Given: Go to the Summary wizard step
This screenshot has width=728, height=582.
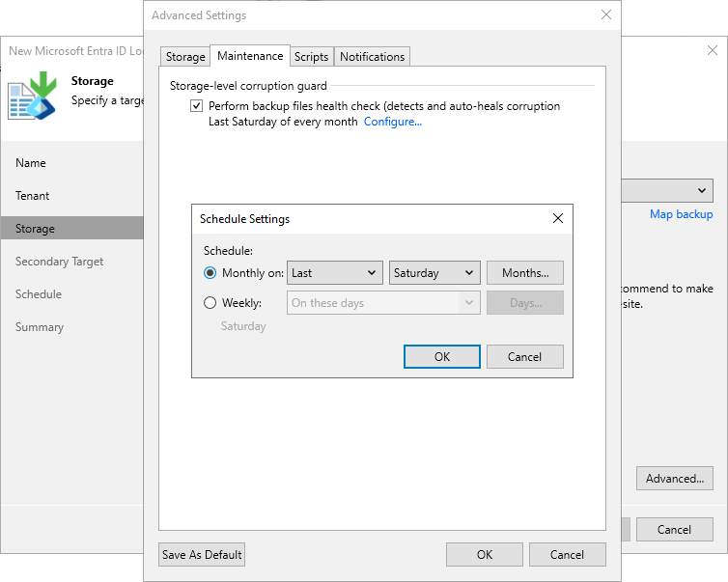Looking at the screenshot, I should 40,327.
